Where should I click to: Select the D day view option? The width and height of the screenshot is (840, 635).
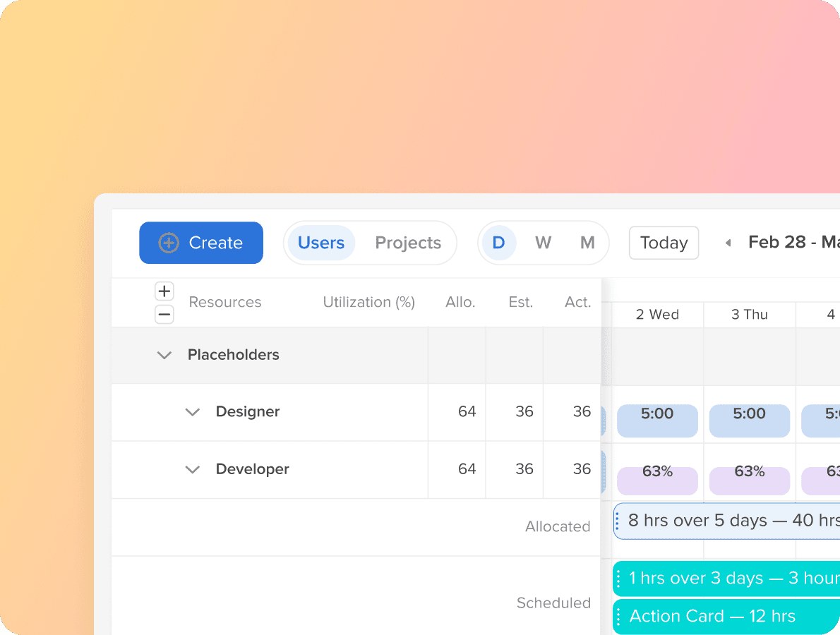[499, 243]
